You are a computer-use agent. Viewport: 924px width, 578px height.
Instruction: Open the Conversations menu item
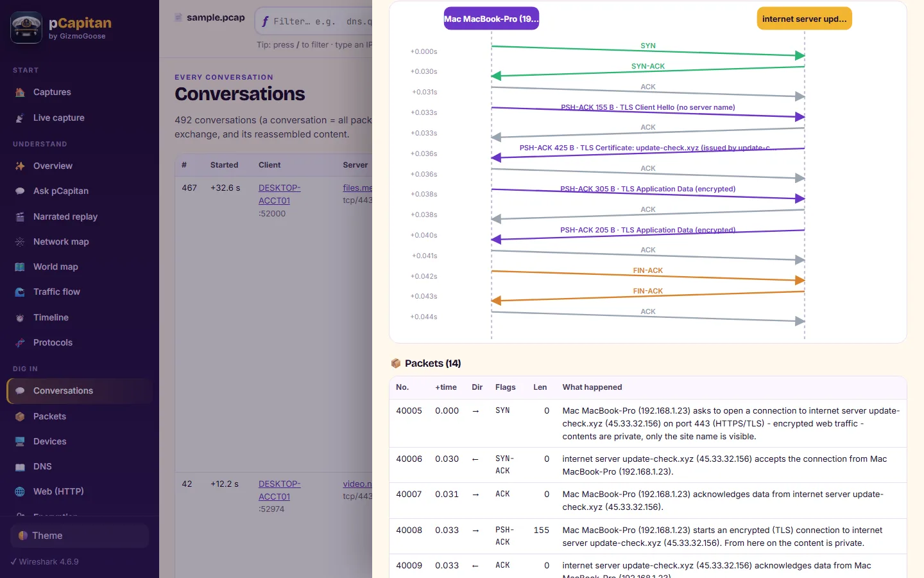click(81, 391)
